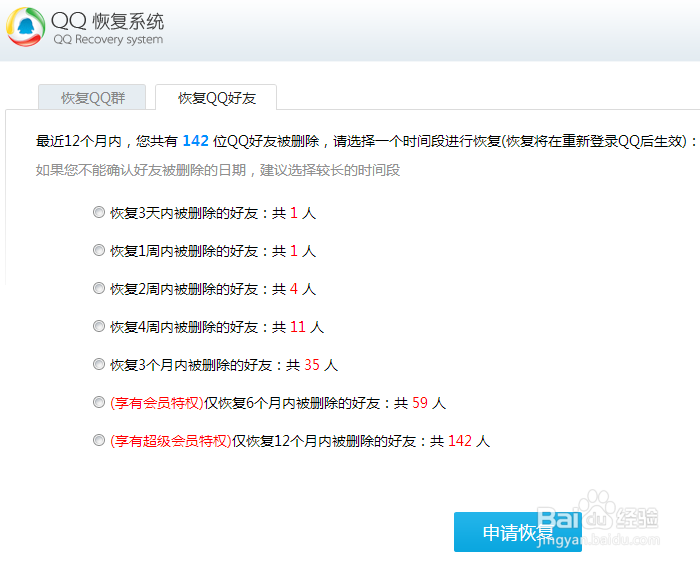Image resolution: width=700 pixels, height=565 pixels.
Task: Click the red 142 count in 12个月 row
Action: (x=460, y=441)
